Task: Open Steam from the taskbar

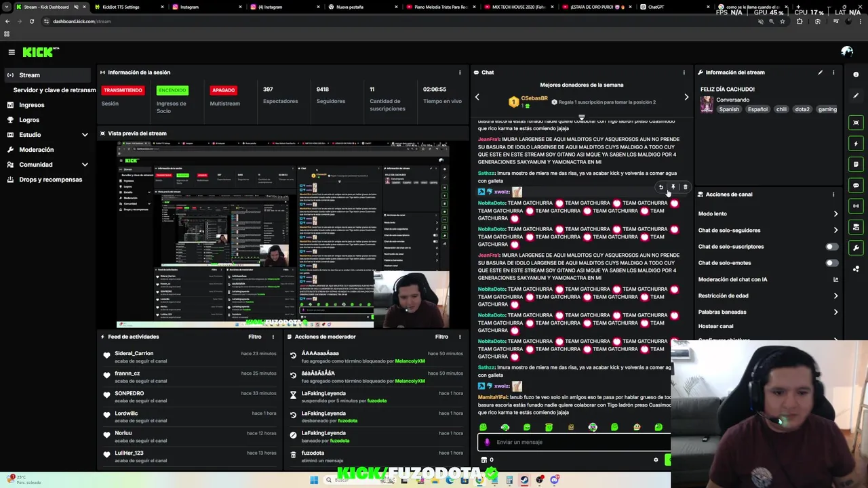Action: click(524, 480)
